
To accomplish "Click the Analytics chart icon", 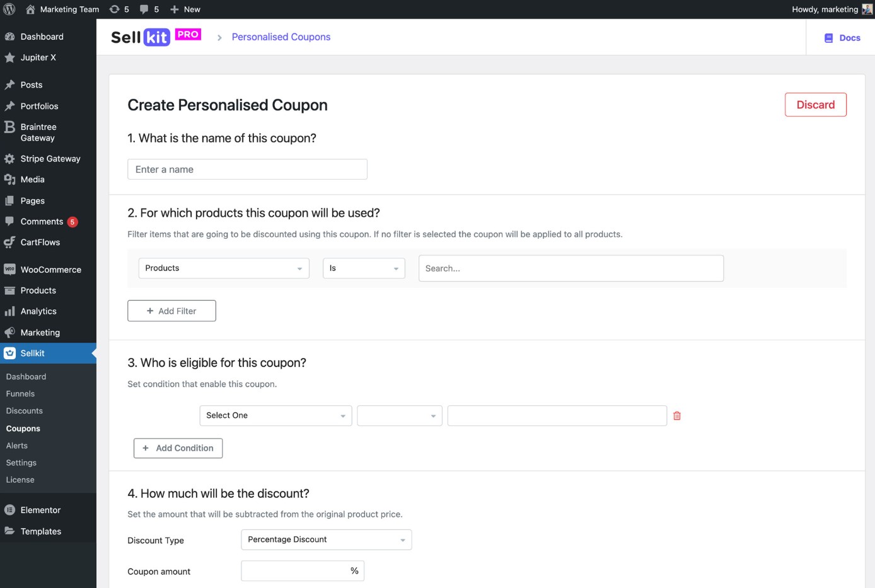I will tap(9, 311).
